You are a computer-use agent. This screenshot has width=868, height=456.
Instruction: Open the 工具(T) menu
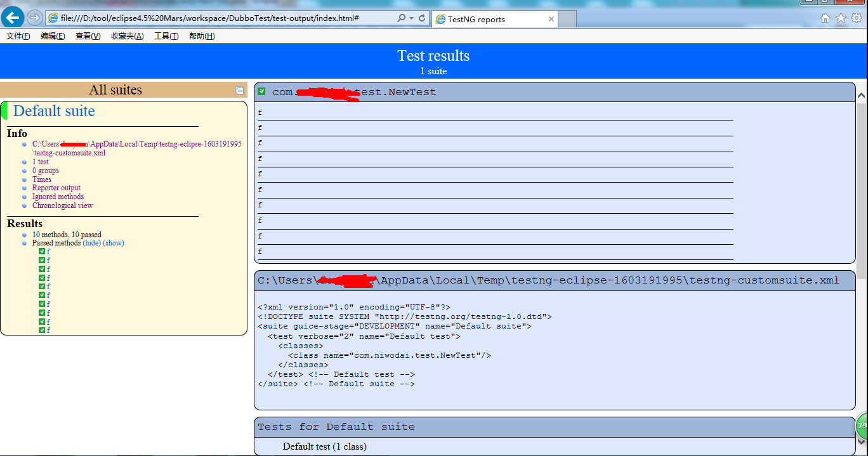click(x=166, y=36)
